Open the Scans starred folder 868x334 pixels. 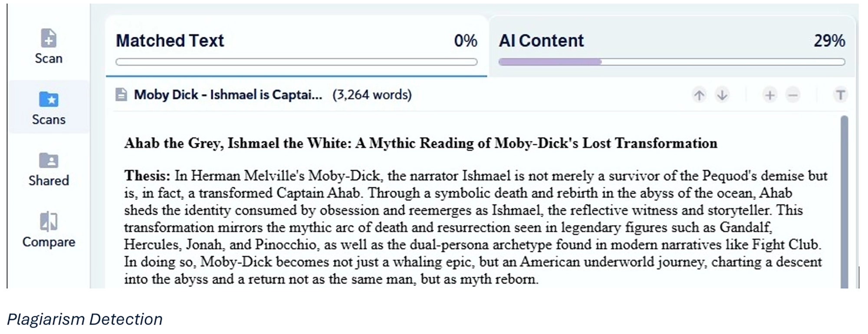[49, 100]
